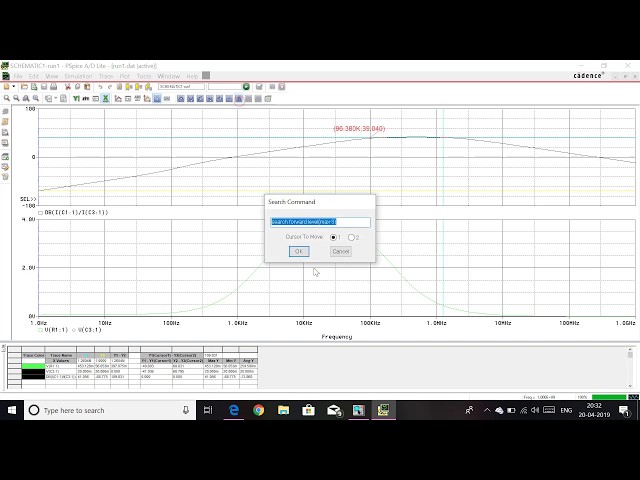Click the Redo arrow icon
Viewport: 640px width, 480px height.
click(110, 87)
